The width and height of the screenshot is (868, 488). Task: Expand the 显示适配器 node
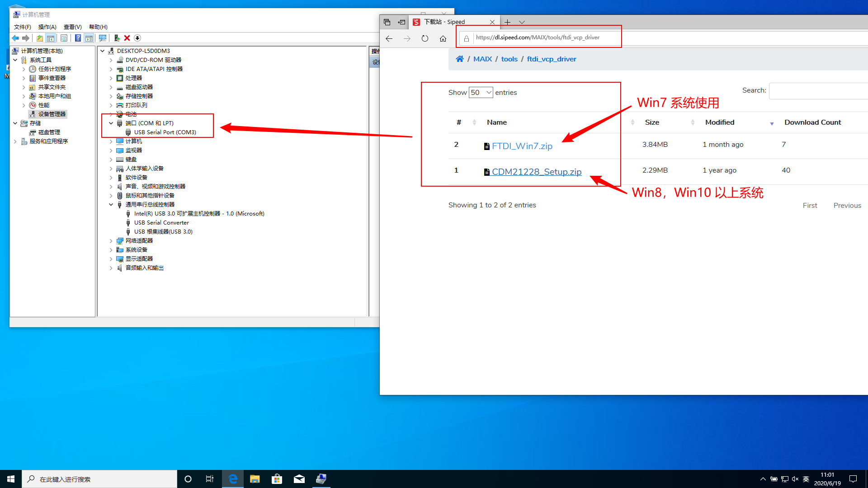pyautogui.click(x=111, y=259)
